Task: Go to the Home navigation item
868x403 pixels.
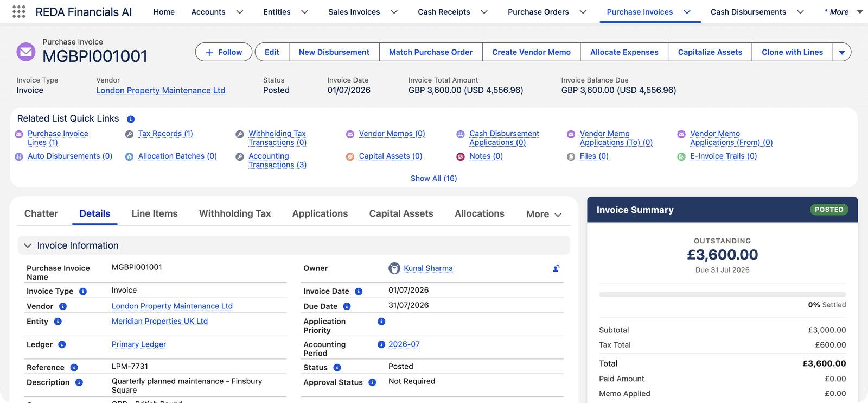Action: (x=164, y=12)
